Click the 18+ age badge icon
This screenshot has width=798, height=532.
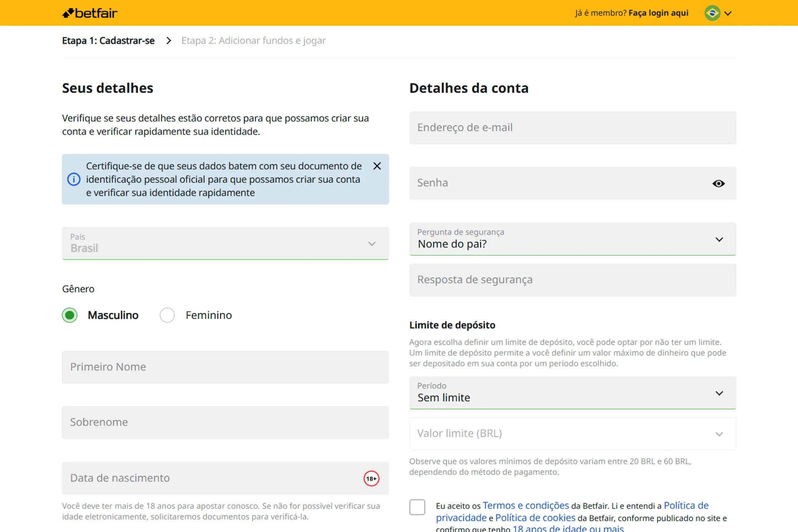pyautogui.click(x=371, y=478)
